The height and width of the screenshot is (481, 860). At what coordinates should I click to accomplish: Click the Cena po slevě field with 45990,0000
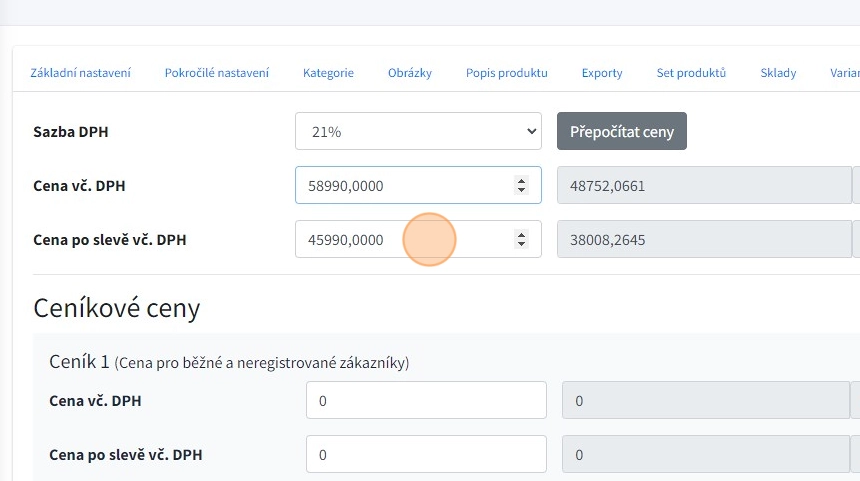click(400, 239)
